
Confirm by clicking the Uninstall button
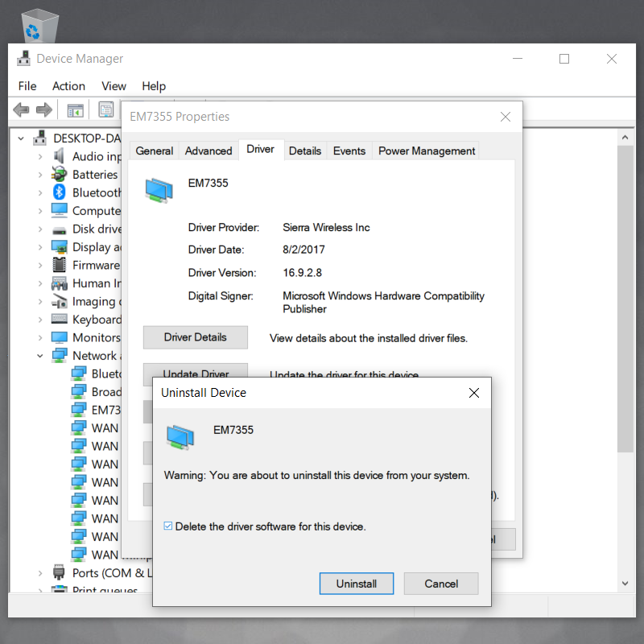(356, 584)
